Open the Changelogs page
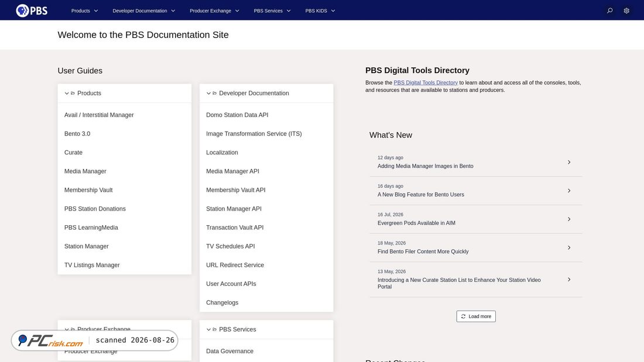The height and width of the screenshot is (362, 644). tap(222, 302)
